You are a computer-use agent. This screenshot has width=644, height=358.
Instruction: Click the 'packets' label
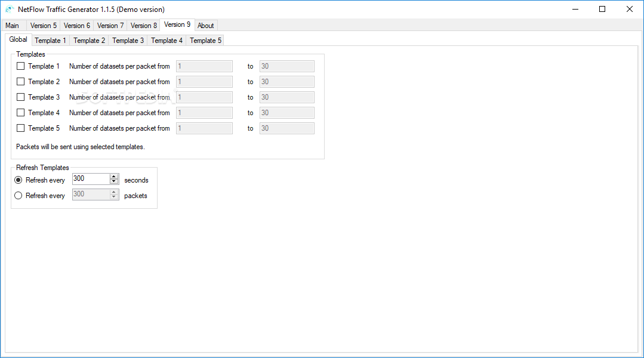tap(135, 196)
